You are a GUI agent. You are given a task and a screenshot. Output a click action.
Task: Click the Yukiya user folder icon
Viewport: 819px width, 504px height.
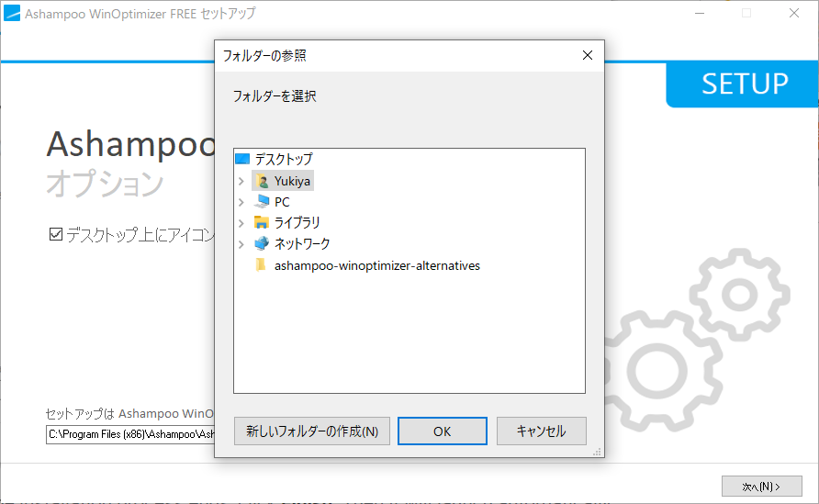pos(263,181)
